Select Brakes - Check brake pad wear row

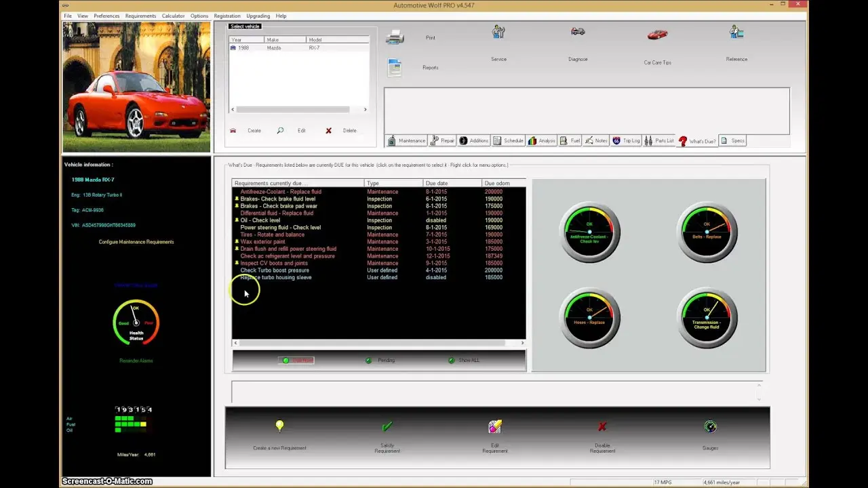coord(378,206)
